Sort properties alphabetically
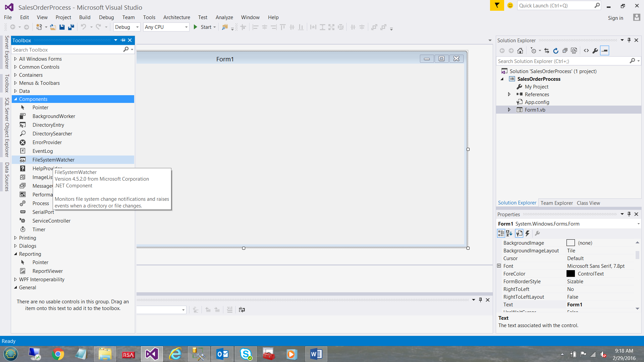This screenshot has width=644, height=362. [x=509, y=233]
